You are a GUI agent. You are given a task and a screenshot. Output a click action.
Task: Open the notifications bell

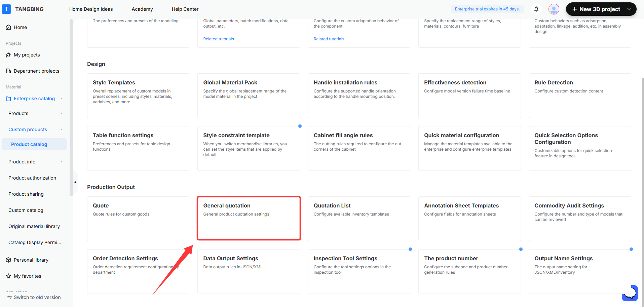coord(536,9)
